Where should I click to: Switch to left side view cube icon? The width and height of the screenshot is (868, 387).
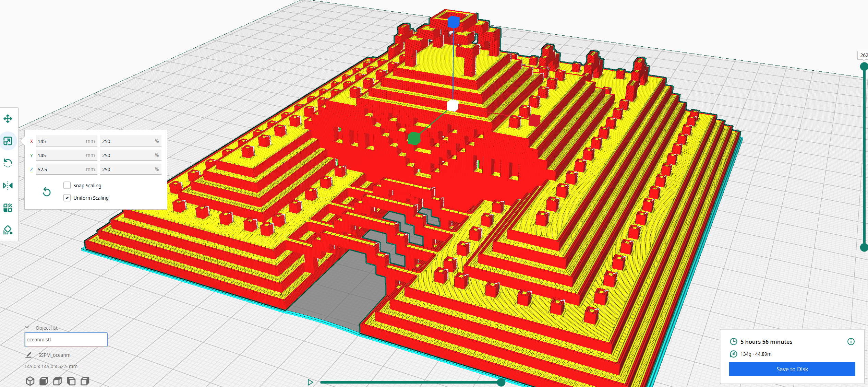point(71,381)
